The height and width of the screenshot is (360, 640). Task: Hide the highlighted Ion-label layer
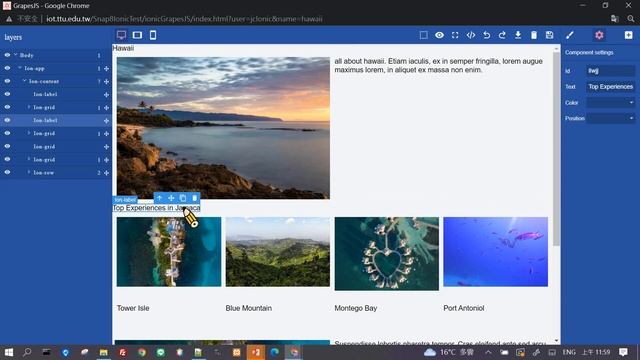7,120
